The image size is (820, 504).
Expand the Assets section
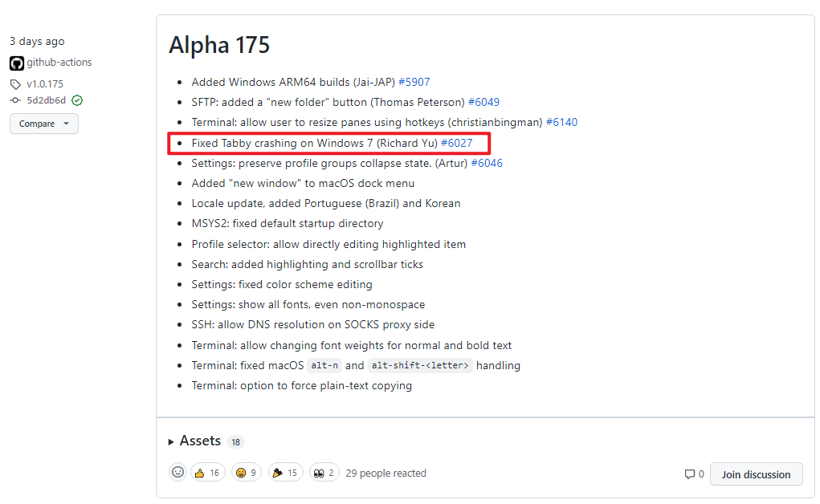tap(195, 441)
